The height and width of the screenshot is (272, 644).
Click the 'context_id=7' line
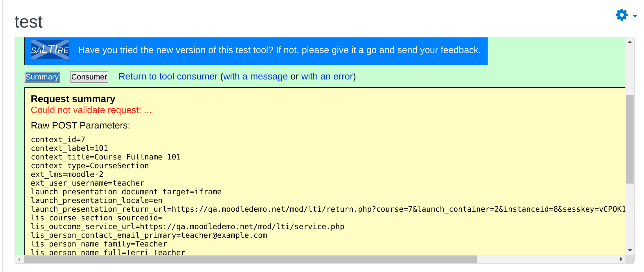(x=58, y=139)
